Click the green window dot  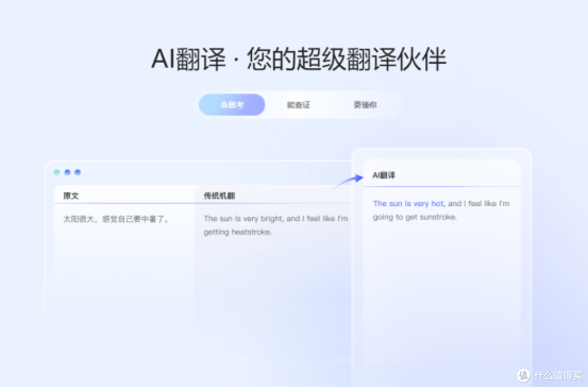click(57, 172)
